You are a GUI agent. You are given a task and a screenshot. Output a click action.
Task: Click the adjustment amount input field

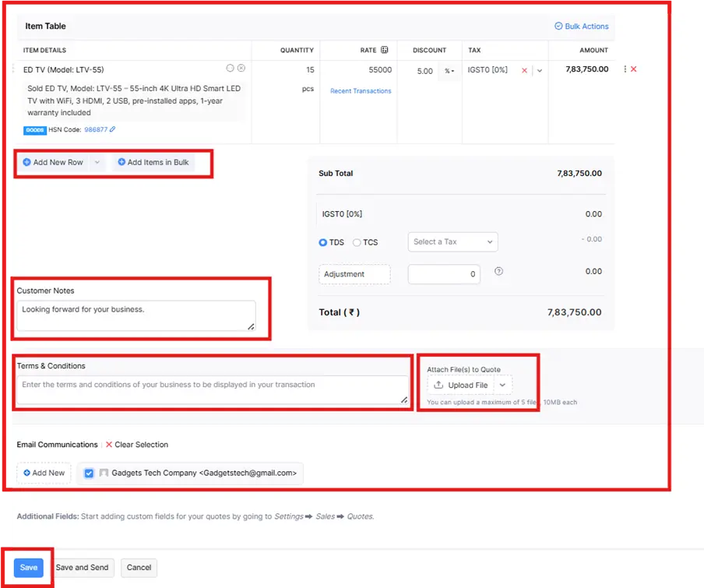pyautogui.click(x=444, y=274)
